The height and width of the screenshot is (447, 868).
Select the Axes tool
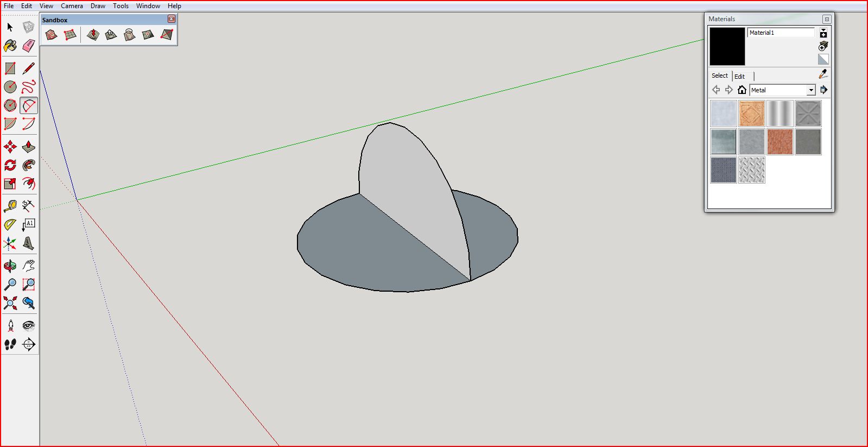point(10,243)
